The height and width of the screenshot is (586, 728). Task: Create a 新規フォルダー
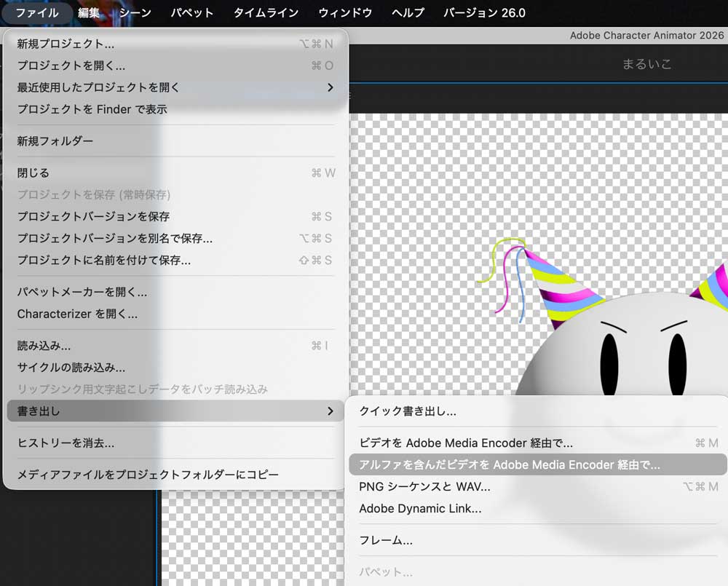[x=56, y=141]
